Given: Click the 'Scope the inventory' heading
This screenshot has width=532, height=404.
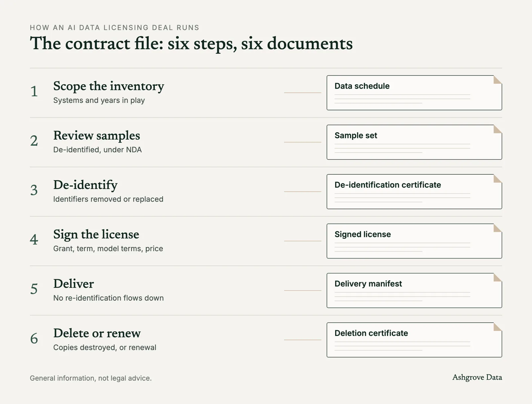Looking at the screenshot, I should coord(109,86).
